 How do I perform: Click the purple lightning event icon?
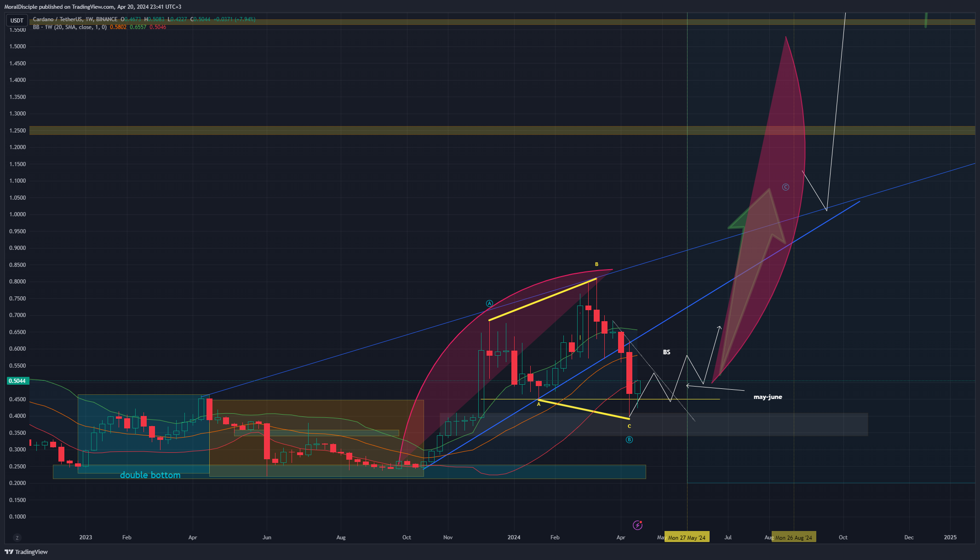637,525
